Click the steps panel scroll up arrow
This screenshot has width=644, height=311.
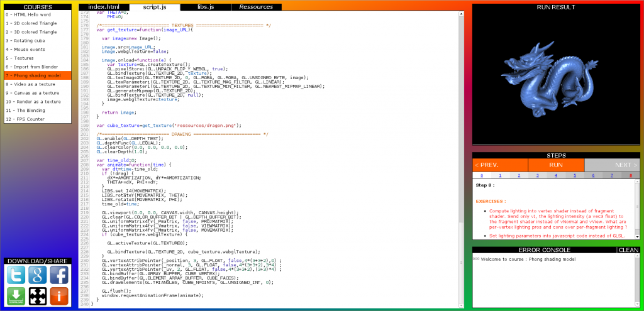637,182
